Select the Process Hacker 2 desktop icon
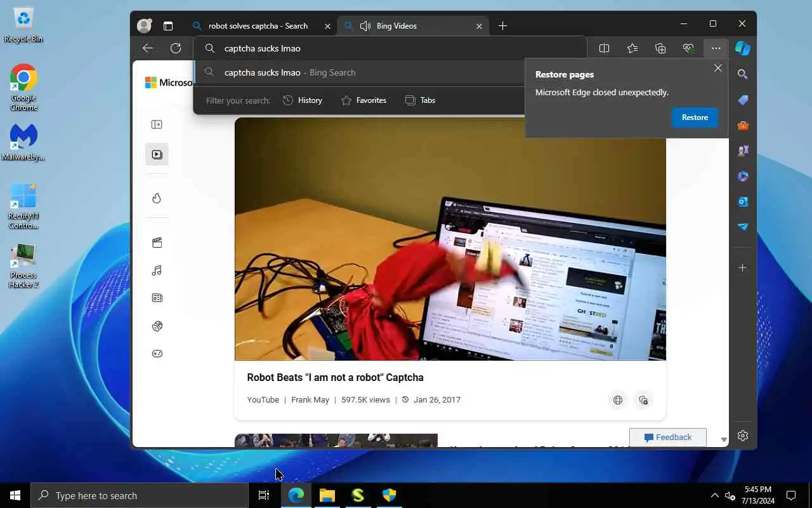Viewport: 812px width, 508px height. coord(23,267)
